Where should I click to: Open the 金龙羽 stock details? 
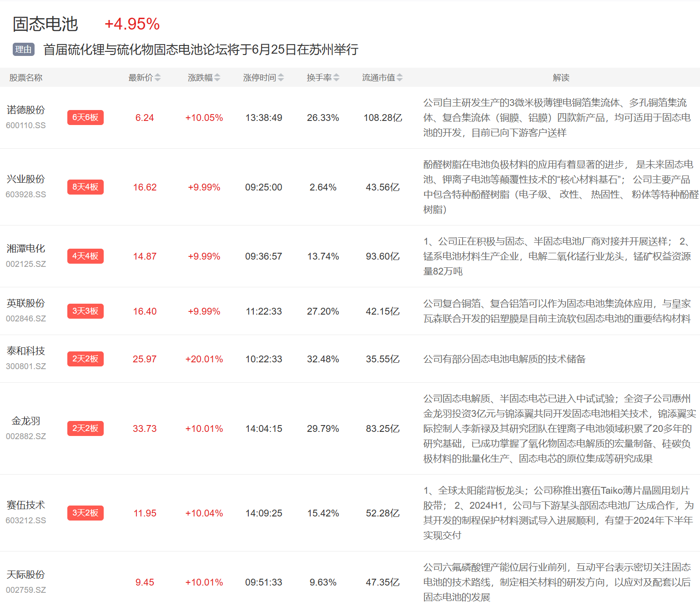pos(26,421)
